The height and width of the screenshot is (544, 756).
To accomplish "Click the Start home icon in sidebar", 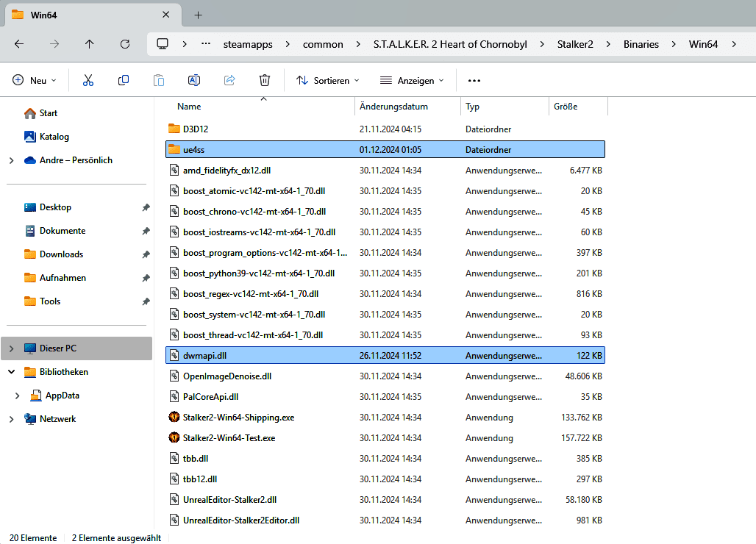I will (30, 113).
